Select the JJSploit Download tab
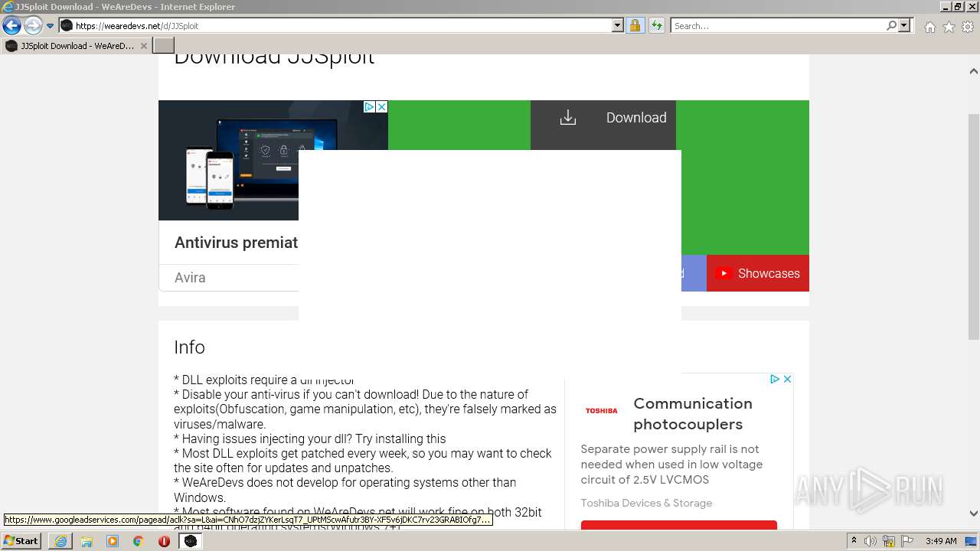Screen dimensions: 980x551 (x=76, y=46)
